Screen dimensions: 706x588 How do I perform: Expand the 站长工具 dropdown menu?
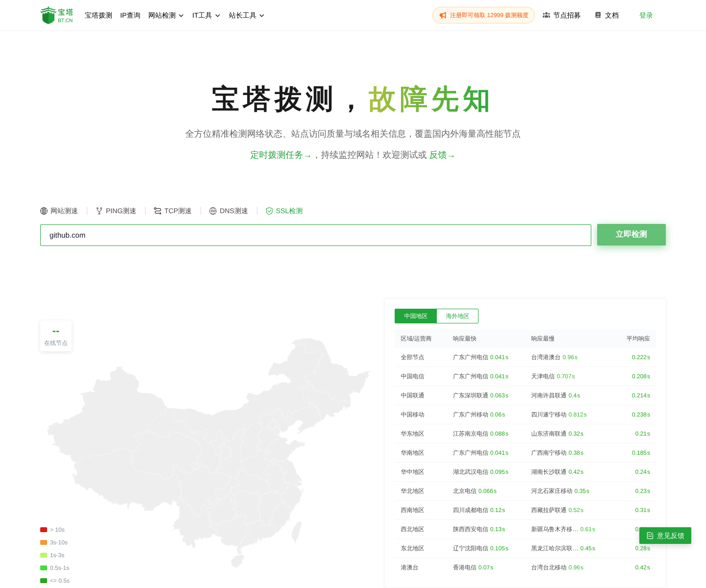[247, 15]
